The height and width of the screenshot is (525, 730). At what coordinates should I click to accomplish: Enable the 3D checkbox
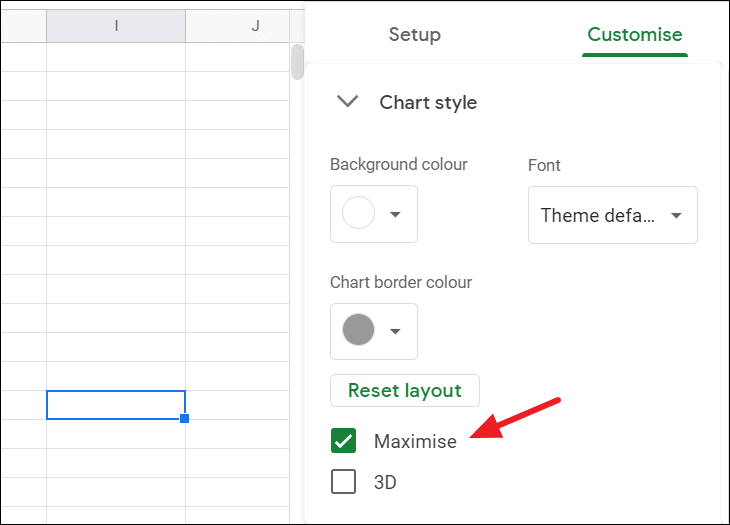click(x=344, y=482)
